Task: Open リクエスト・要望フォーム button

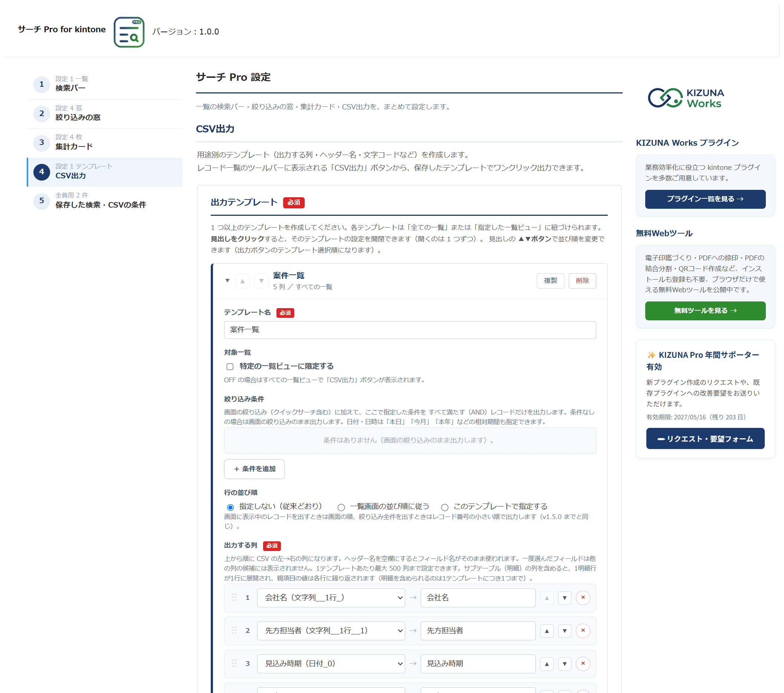Action: tap(705, 439)
